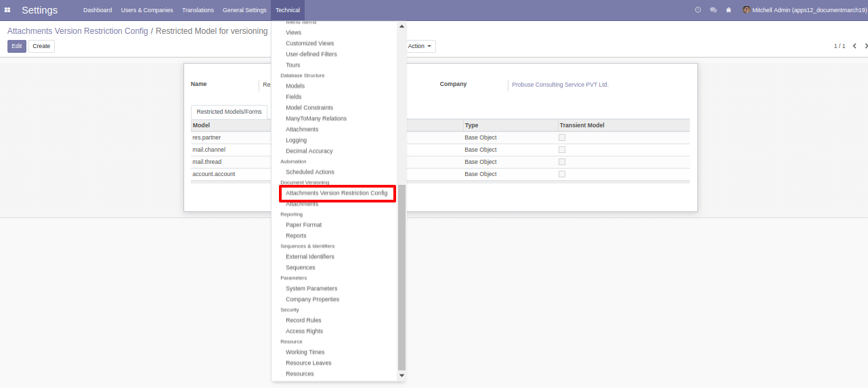The height and width of the screenshot is (388, 868).
Task: Select External Identifiers entry
Action: point(310,257)
